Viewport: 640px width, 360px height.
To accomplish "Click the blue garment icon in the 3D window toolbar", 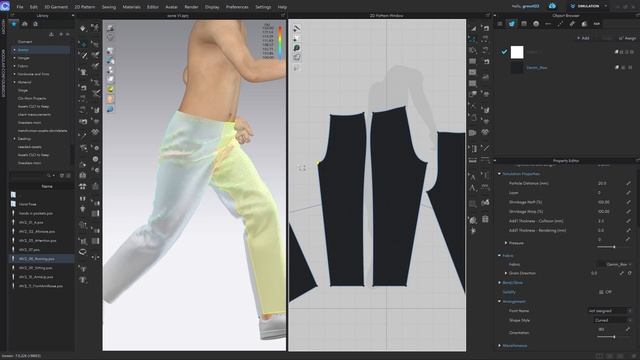I will tap(110, 109).
